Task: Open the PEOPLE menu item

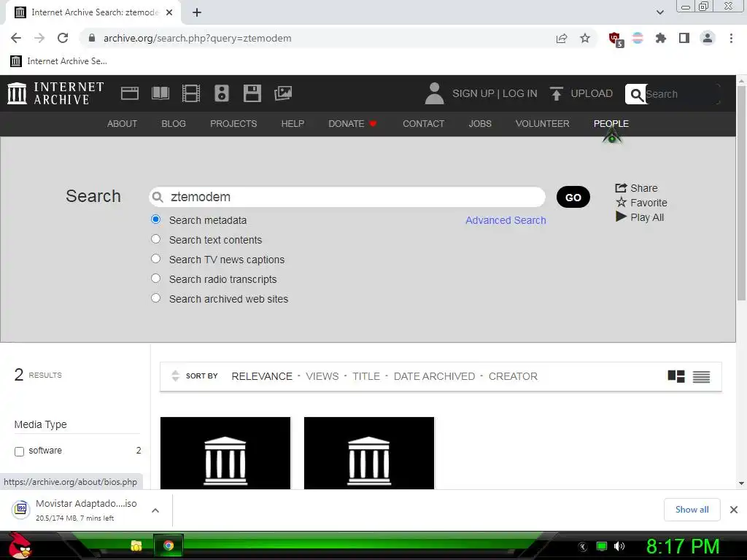Action: click(x=611, y=124)
